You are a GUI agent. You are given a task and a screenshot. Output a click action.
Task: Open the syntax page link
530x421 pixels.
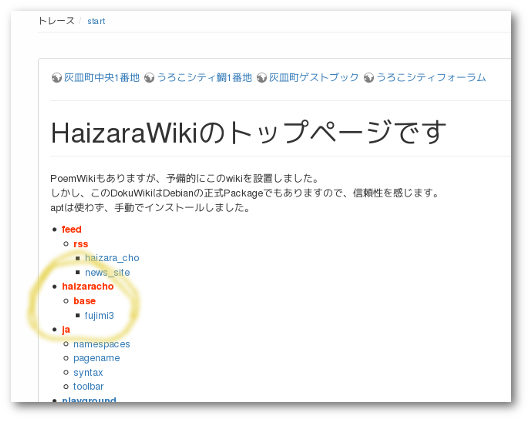88,372
